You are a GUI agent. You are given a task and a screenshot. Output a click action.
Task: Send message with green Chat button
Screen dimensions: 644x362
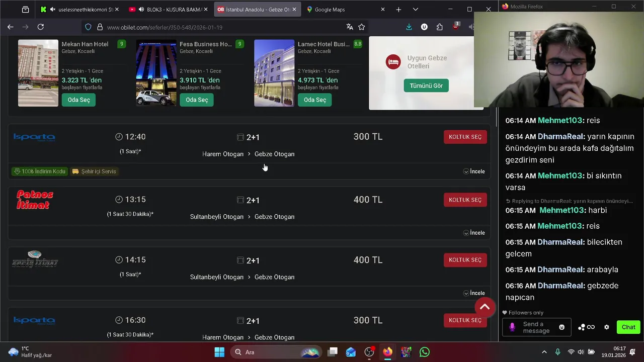point(628,327)
